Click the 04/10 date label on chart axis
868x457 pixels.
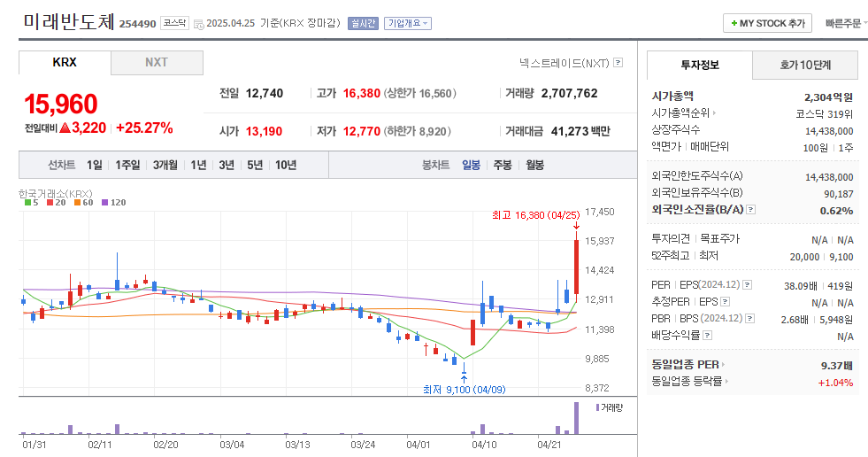484,445
